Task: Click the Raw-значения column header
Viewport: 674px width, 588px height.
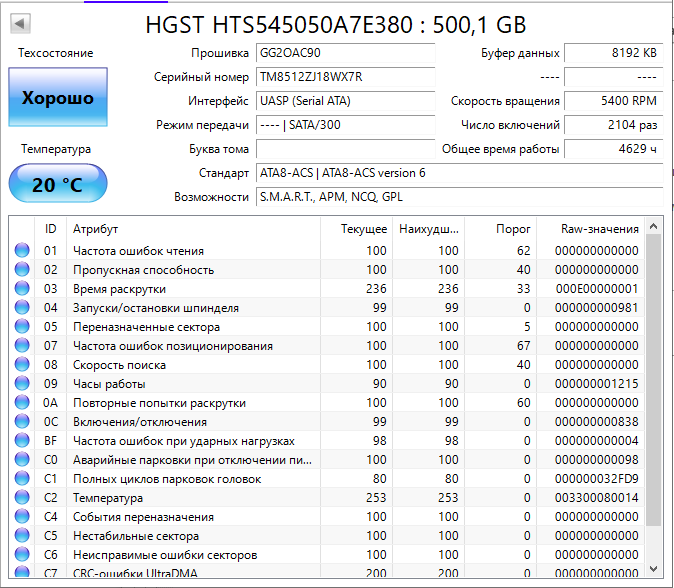Action: [x=600, y=229]
